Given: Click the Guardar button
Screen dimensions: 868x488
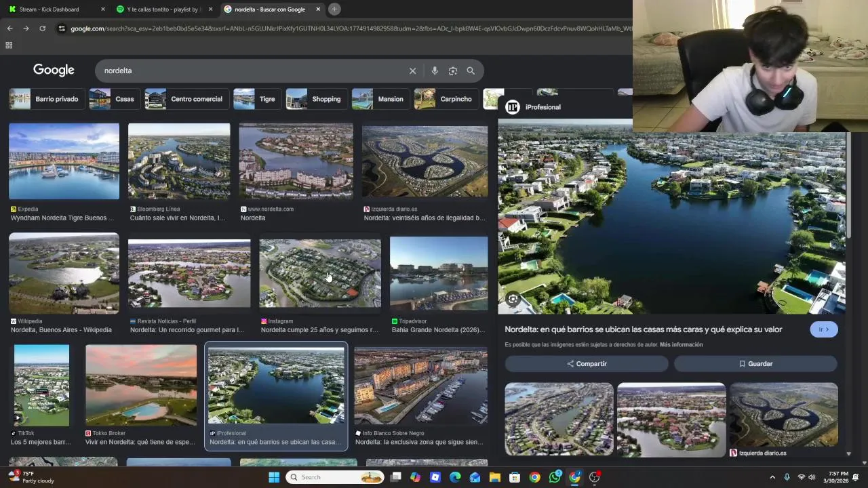Looking at the screenshot, I should pyautogui.click(x=755, y=364).
